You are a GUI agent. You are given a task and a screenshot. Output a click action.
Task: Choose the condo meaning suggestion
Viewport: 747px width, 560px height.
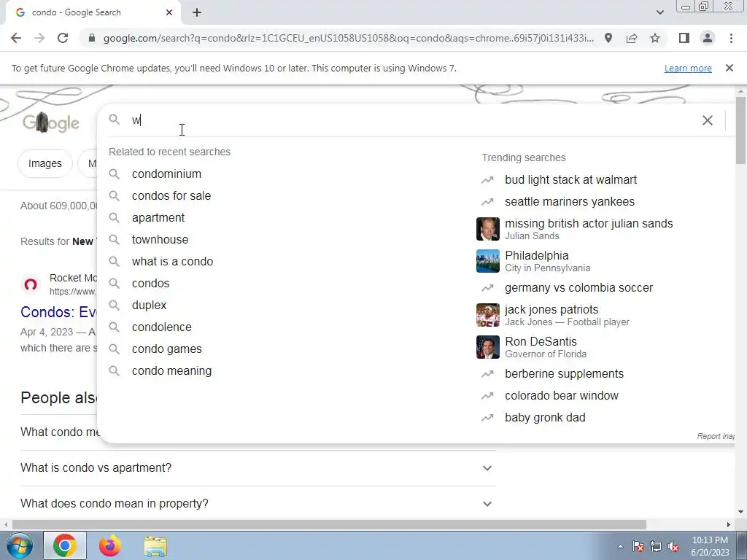(171, 371)
